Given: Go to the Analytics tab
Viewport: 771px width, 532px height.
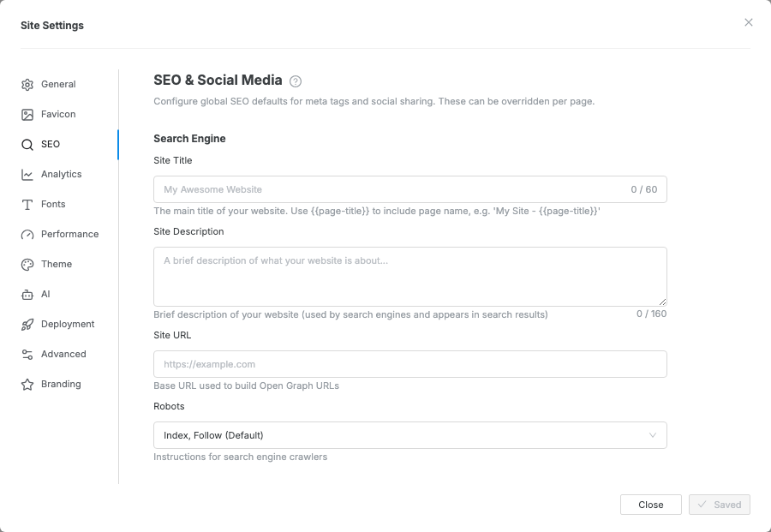Looking at the screenshot, I should click(x=62, y=174).
